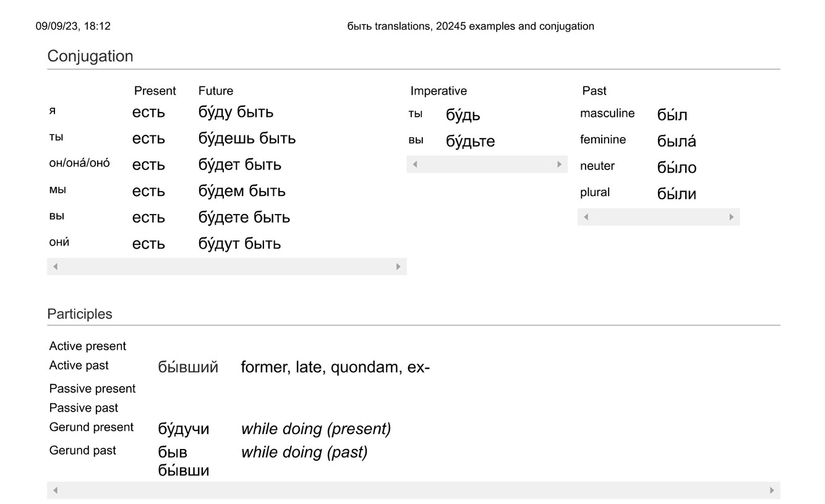
Task: Select the Future column header
Action: 216,91
